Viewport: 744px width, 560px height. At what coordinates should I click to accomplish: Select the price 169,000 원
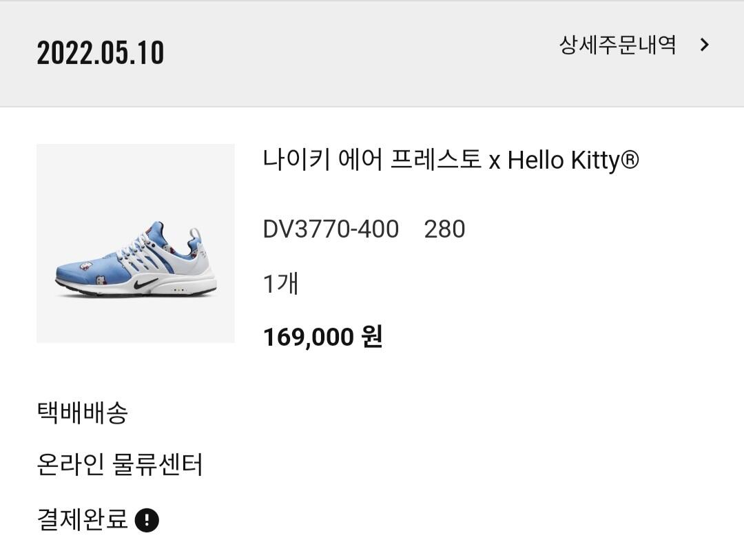[x=322, y=337]
